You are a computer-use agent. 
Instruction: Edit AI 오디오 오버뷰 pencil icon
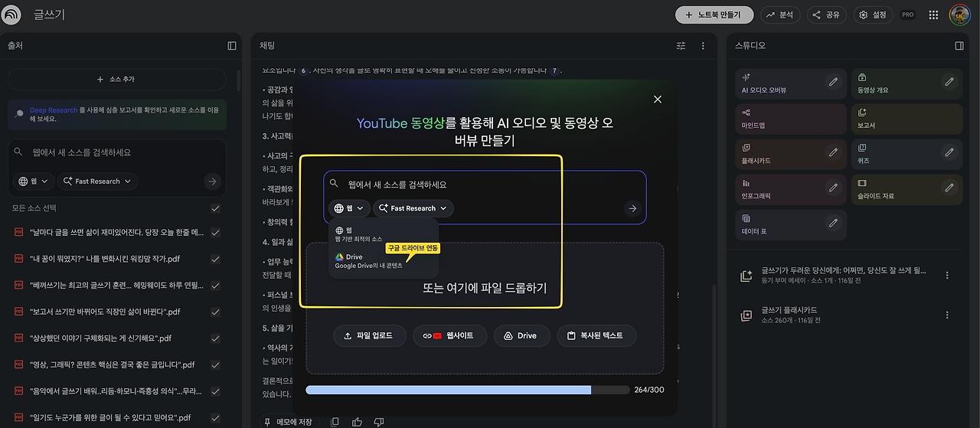(833, 81)
